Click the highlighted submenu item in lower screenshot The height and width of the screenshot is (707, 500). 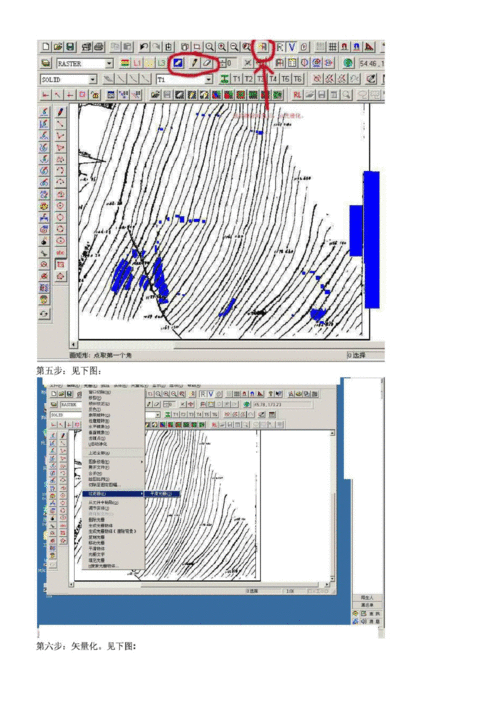pos(161,494)
